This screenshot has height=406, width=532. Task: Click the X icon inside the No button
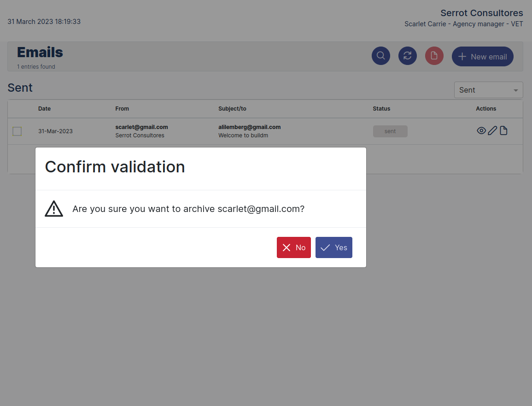(x=287, y=247)
